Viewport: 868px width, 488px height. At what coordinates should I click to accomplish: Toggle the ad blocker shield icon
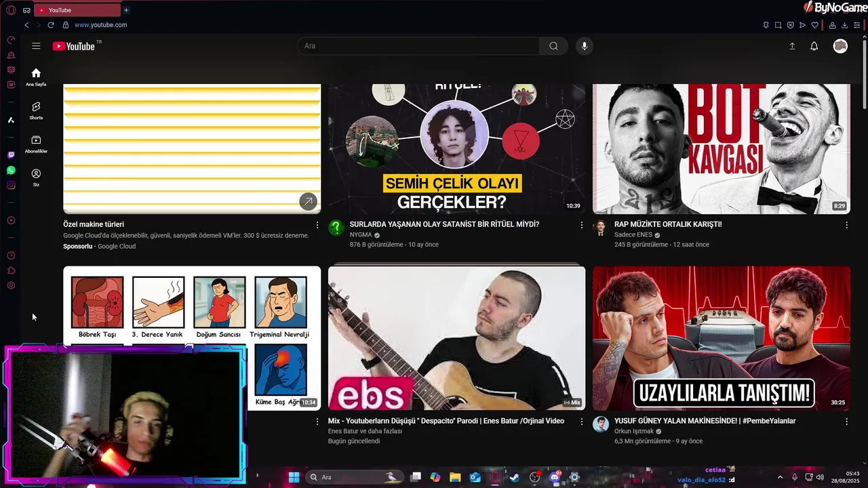pos(790,25)
